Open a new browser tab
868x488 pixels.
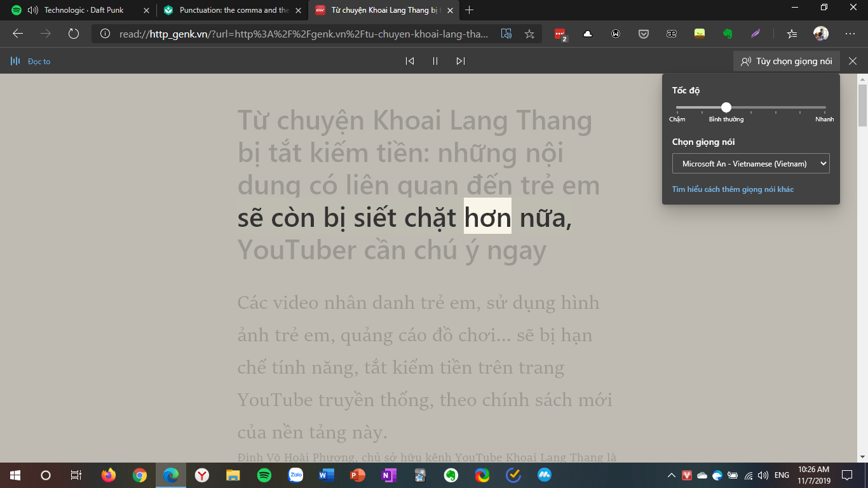(470, 10)
